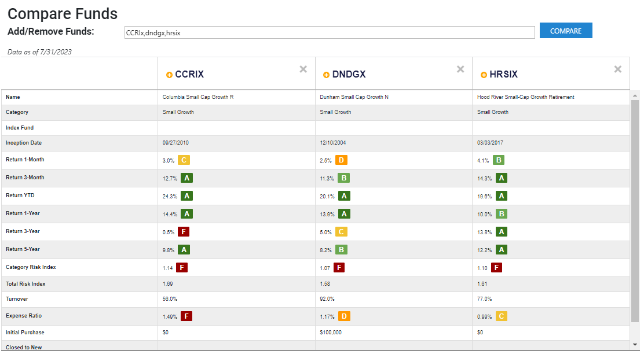The image size is (644, 358).
Task: Click the scrollbar up arrow
Action: click(x=635, y=95)
